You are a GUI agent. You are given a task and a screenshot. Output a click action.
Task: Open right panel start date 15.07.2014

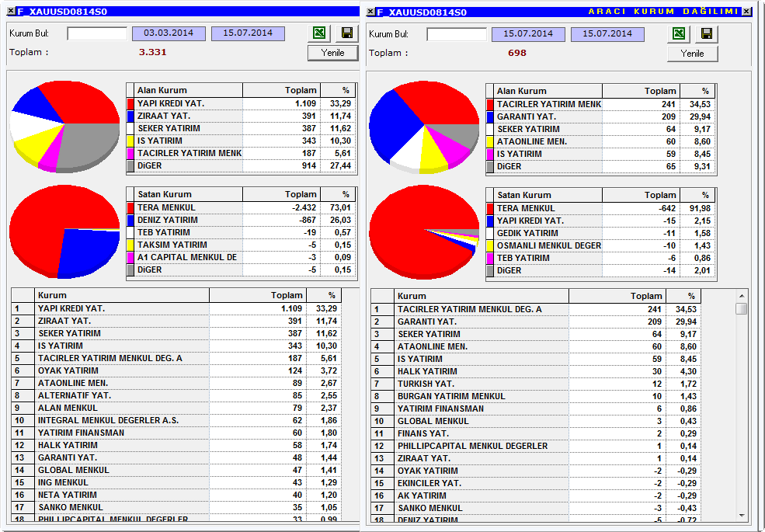528,34
